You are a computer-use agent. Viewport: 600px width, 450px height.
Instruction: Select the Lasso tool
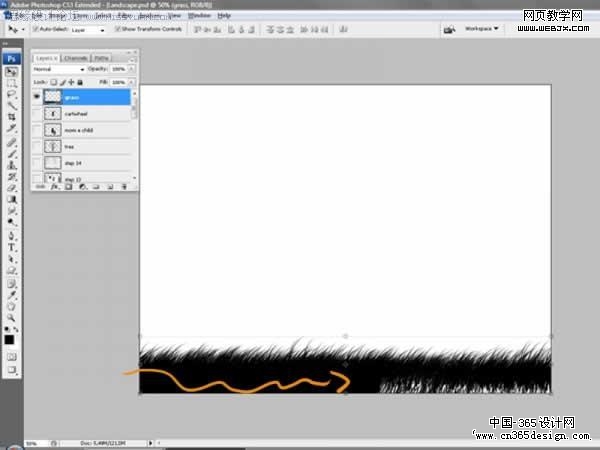pyautogui.click(x=11, y=94)
